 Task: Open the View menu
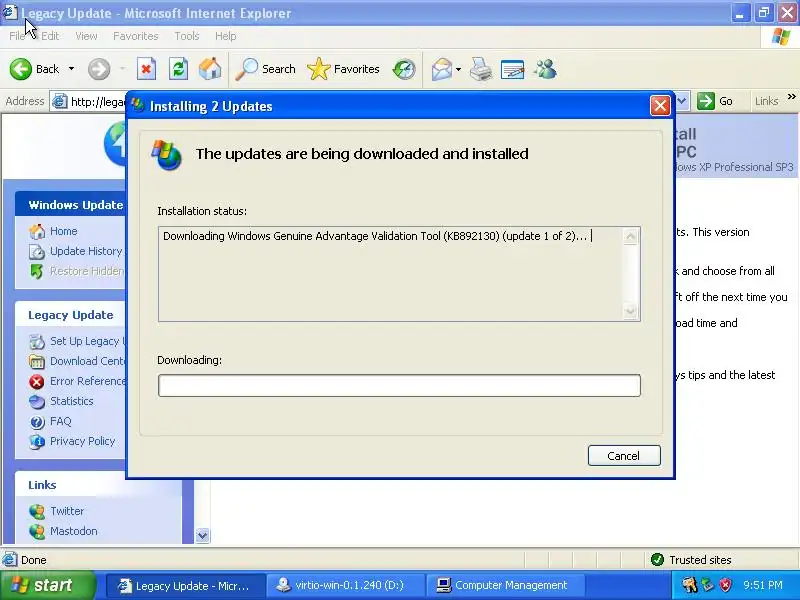(x=86, y=36)
